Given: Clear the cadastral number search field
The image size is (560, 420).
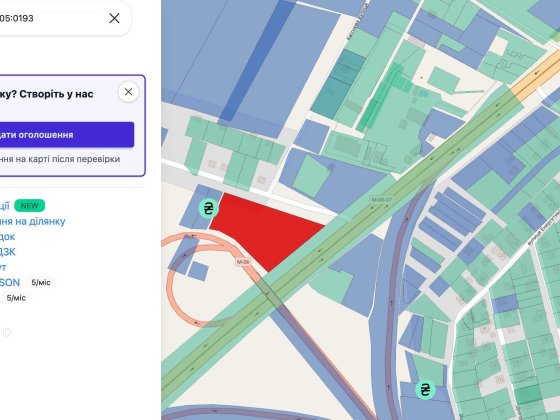Looking at the screenshot, I should coord(114,18).
